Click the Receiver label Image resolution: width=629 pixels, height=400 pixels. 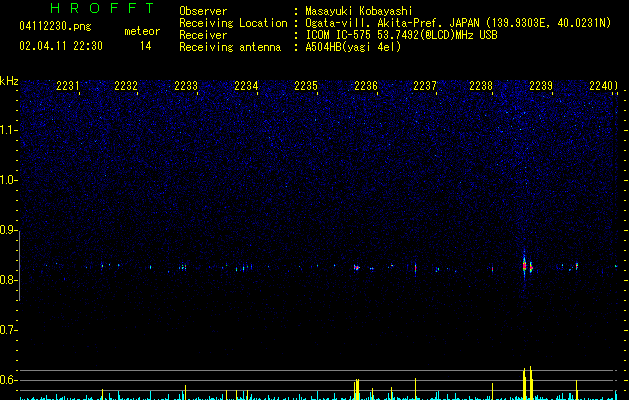pyautogui.click(x=203, y=35)
